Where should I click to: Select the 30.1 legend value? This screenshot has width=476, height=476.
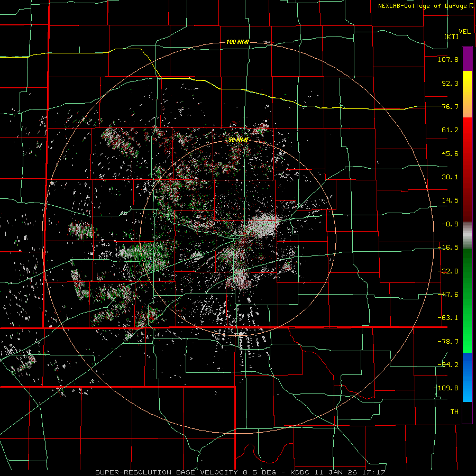[450, 177]
